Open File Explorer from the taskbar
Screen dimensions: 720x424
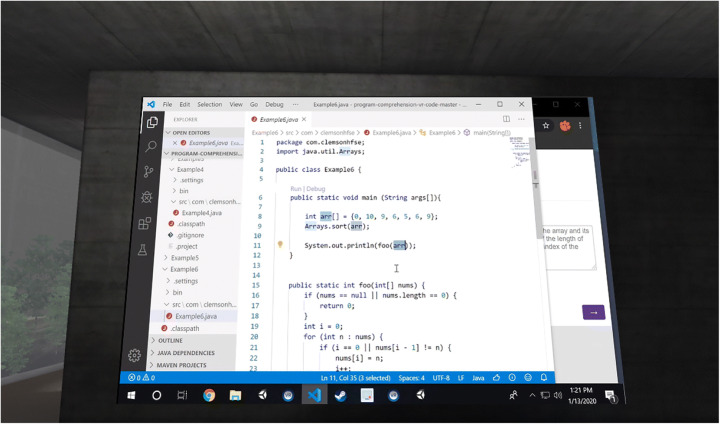(x=235, y=395)
